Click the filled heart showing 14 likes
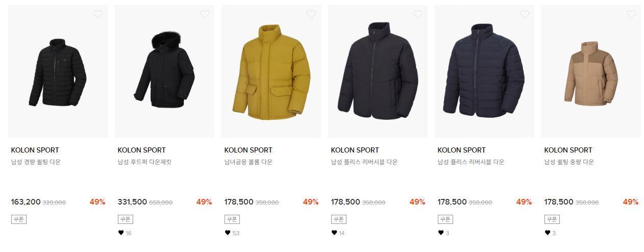This screenshot has width=644, height=252. (x=334, y=233)
